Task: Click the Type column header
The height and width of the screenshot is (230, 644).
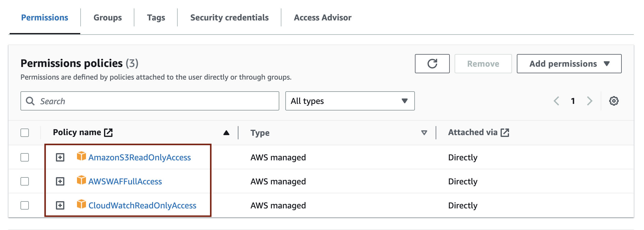Action: coord(260,133)
